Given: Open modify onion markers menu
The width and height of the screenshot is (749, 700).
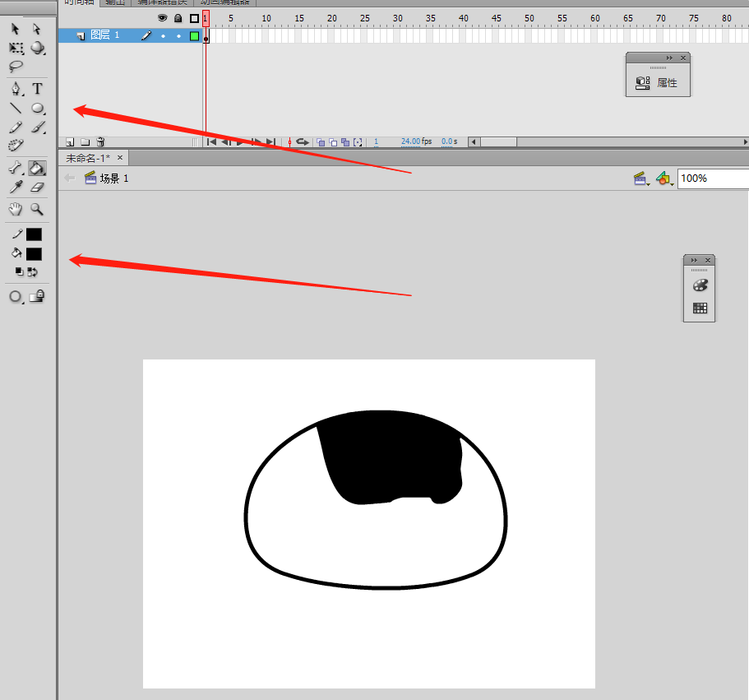Looking at the screenshot, I should coord(358,142).
